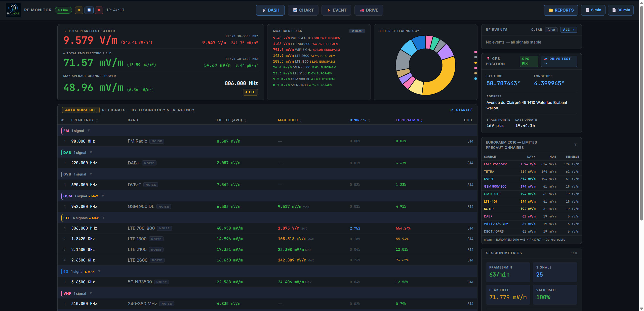Image resolution: width=644 pixels, height=311 pixels.
Task: Click the MAX warning in 5G group header
Action: pyautogui.click(x=90, y=272)
